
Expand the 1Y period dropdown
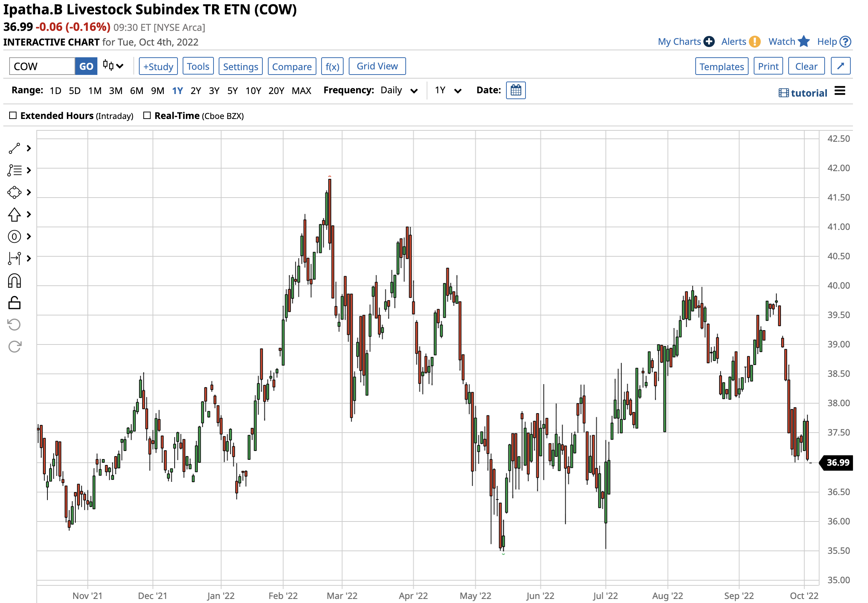click(x=448, y=91)
